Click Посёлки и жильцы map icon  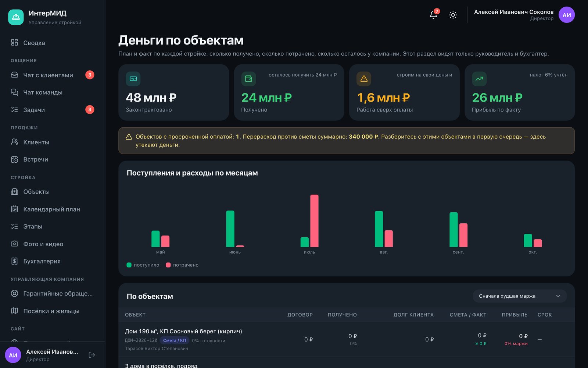click(x=14, y=311)
